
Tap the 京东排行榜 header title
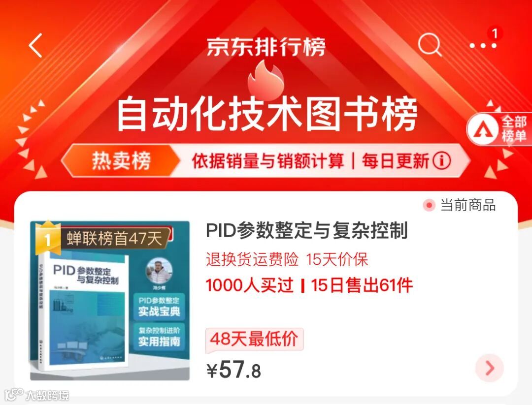[266, 47]
